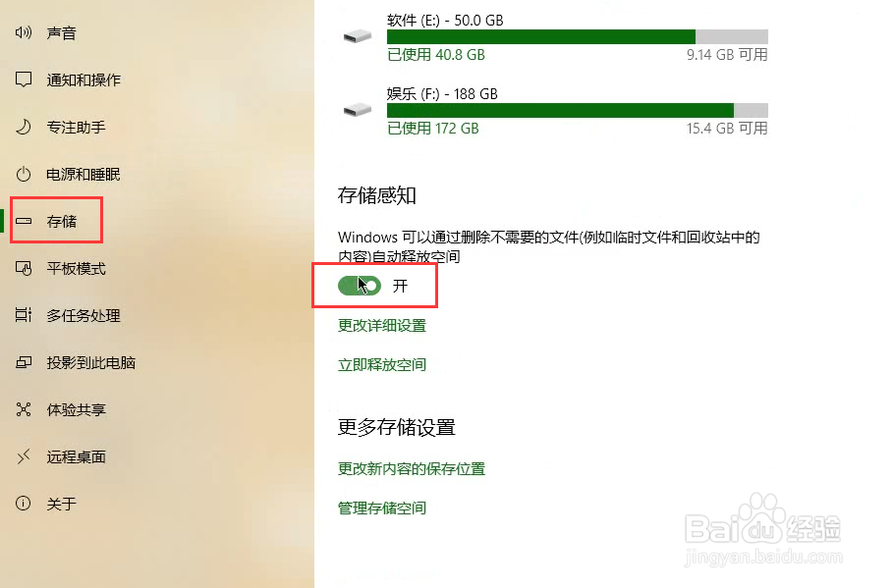The width and height of the screenshot is (893, 588).
Task: Select the 专注助手 moon icon
Action: tap(24, 127)
